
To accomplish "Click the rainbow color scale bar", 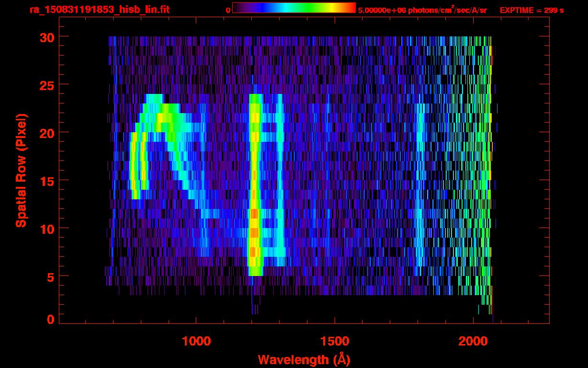I will coord(294,8).
